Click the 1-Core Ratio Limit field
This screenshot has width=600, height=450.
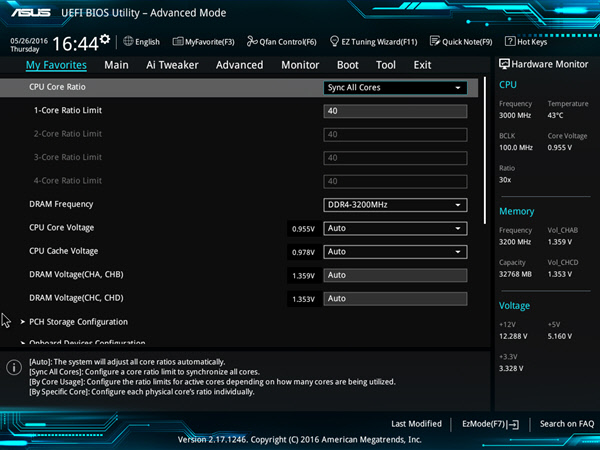pyautogui.click(x=395, y=111)
